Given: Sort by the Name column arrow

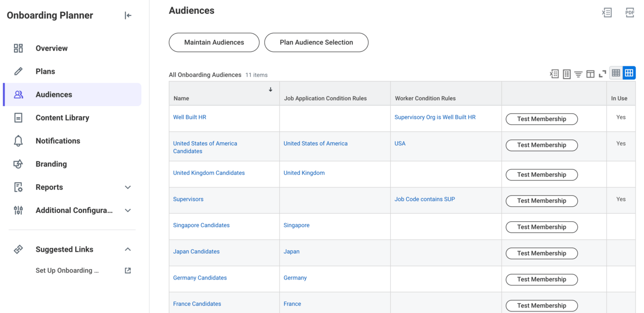Looking at the screenshot, I should [x=271, y=90].
